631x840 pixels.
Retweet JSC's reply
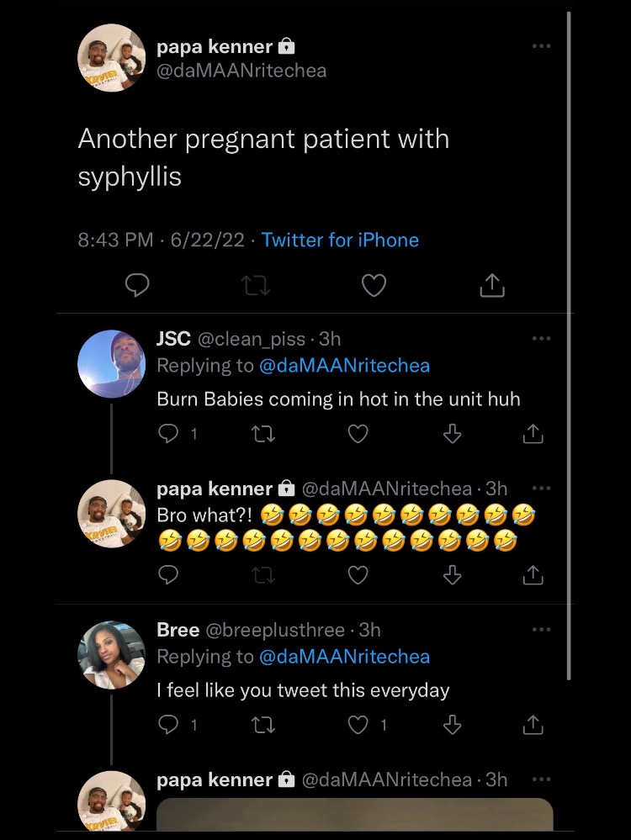263,434
